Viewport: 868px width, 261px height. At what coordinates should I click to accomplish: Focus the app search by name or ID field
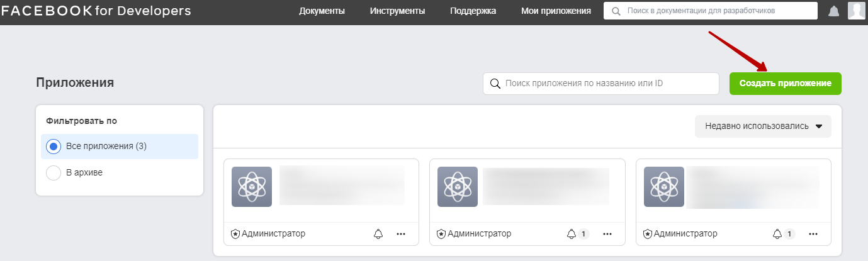point(600,84)
